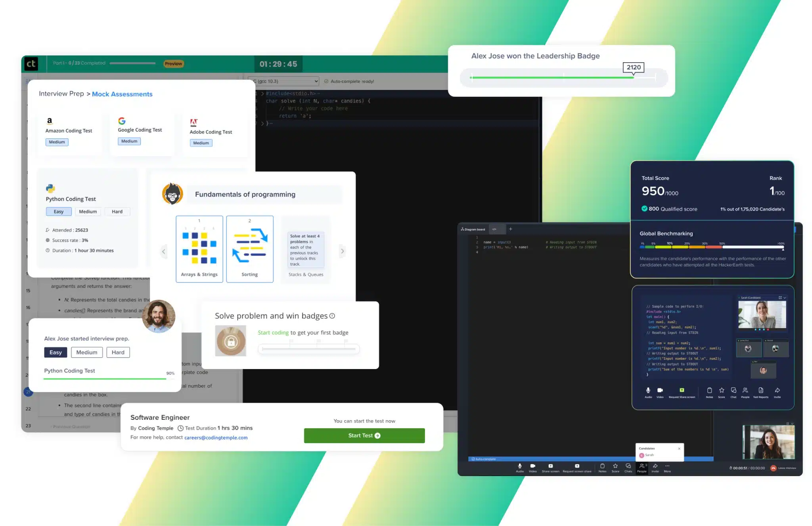Click the Mock Assessments breadcrumb

coord(122,94)
